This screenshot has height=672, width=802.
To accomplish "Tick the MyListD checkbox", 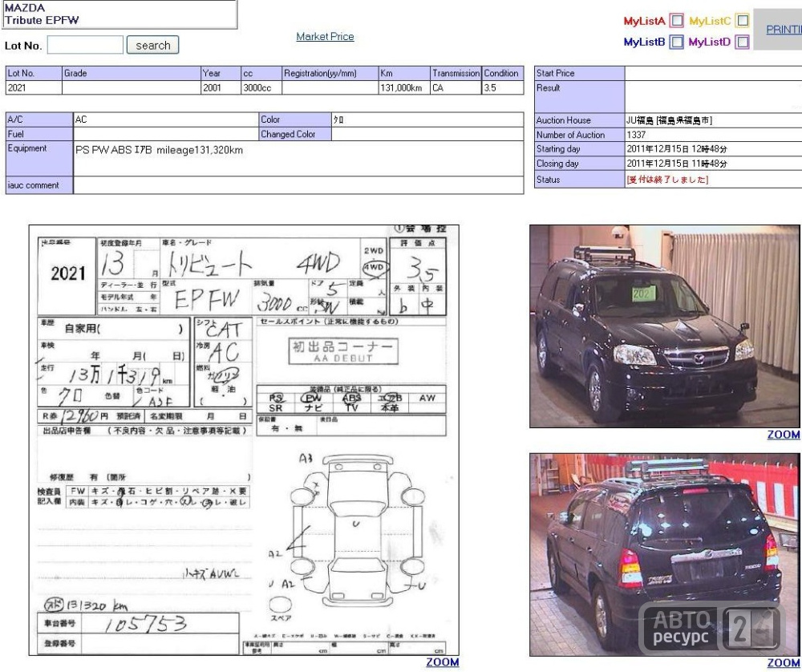I will 742,42.
